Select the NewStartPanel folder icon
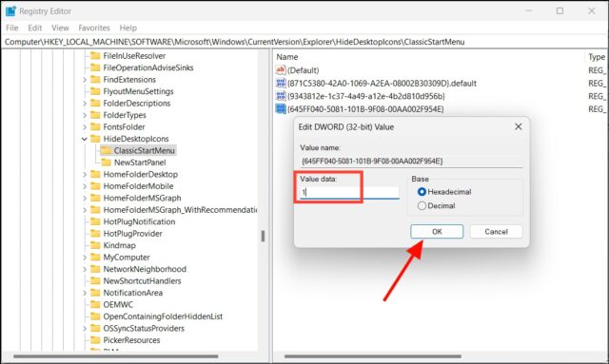 point(106,163)
